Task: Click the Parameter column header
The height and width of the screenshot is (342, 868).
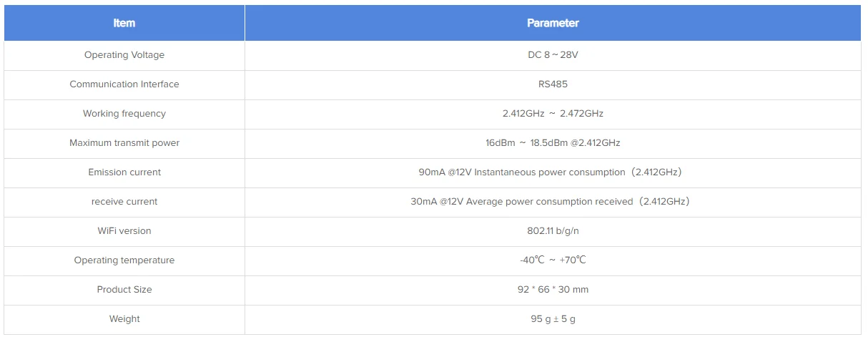Action: coord(553,23)
